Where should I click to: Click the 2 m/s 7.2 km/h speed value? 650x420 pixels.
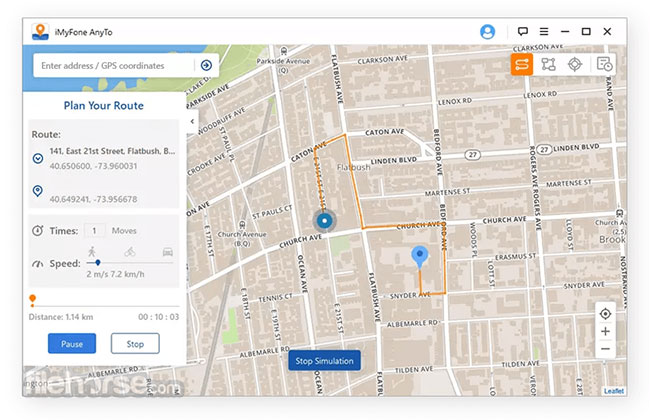pos(115,274)
